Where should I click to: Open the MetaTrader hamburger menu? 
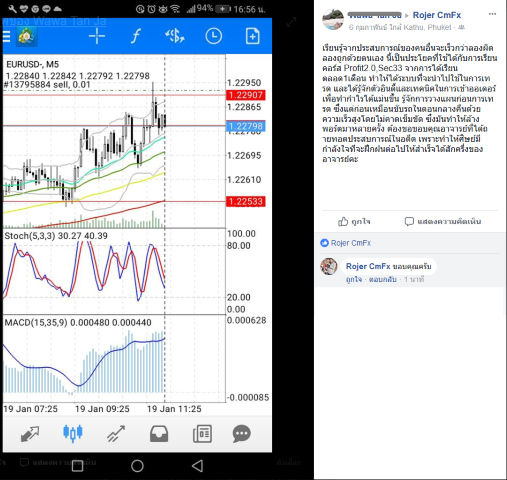point(6,36)
